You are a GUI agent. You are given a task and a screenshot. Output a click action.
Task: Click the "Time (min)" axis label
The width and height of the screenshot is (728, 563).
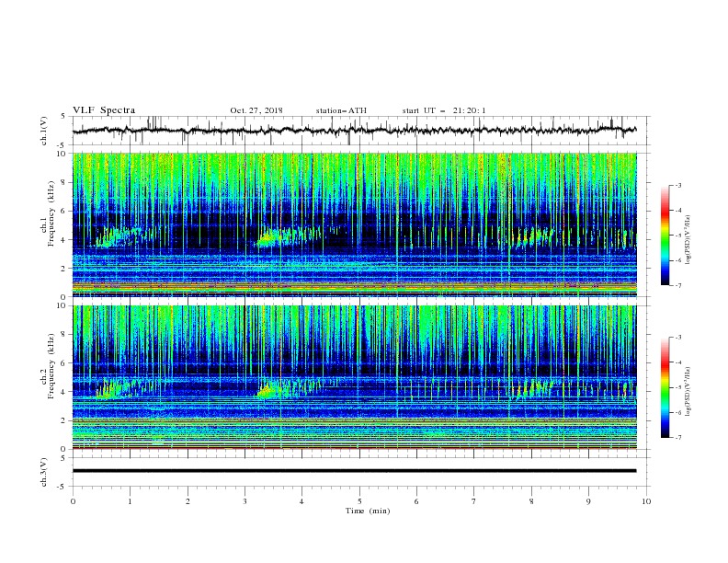[368, 511]
